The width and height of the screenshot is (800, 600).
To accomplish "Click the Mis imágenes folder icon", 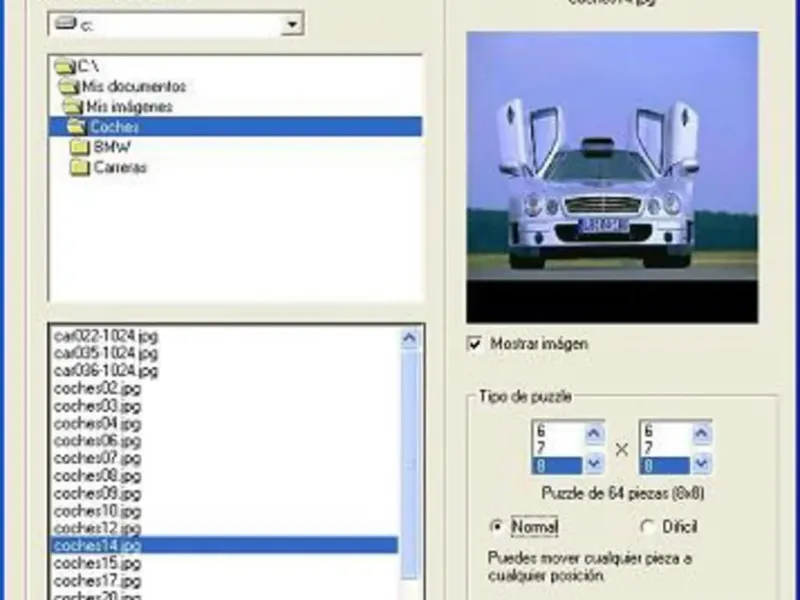I will [73, 107].
